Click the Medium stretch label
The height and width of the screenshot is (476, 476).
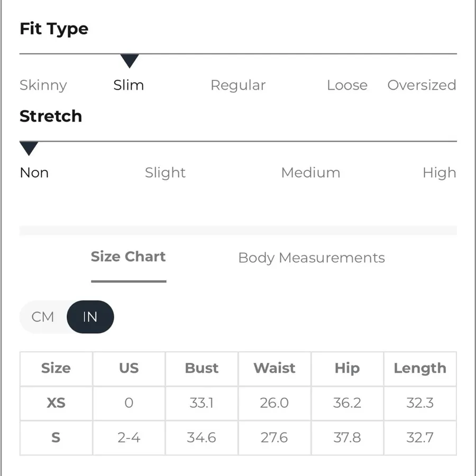click(311, 173)
